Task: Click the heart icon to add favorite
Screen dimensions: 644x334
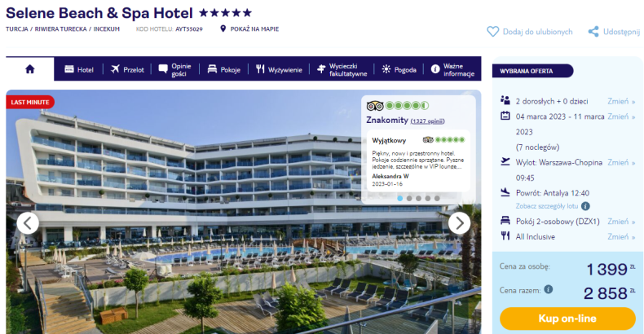Action: (x=492, y=32)
